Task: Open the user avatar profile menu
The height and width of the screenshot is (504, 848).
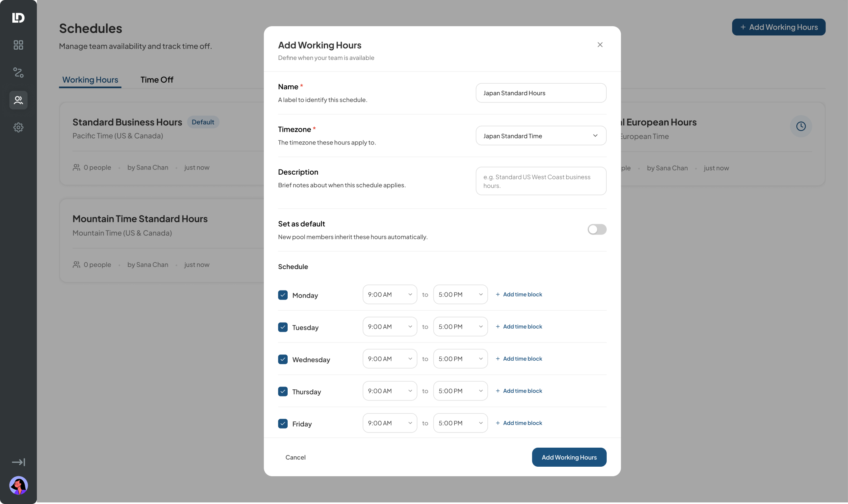Action: click(x=18, y=485)
